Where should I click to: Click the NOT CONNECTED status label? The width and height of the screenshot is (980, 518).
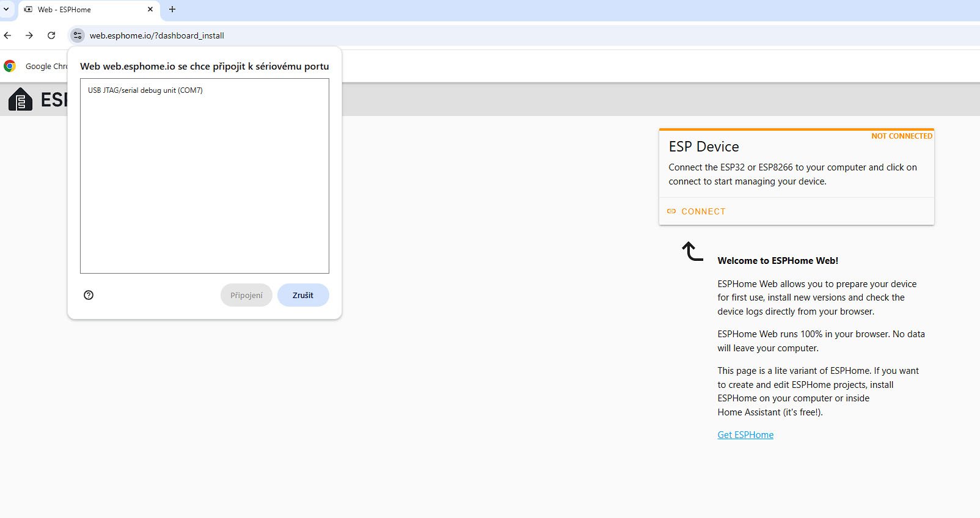click(902, 136)
